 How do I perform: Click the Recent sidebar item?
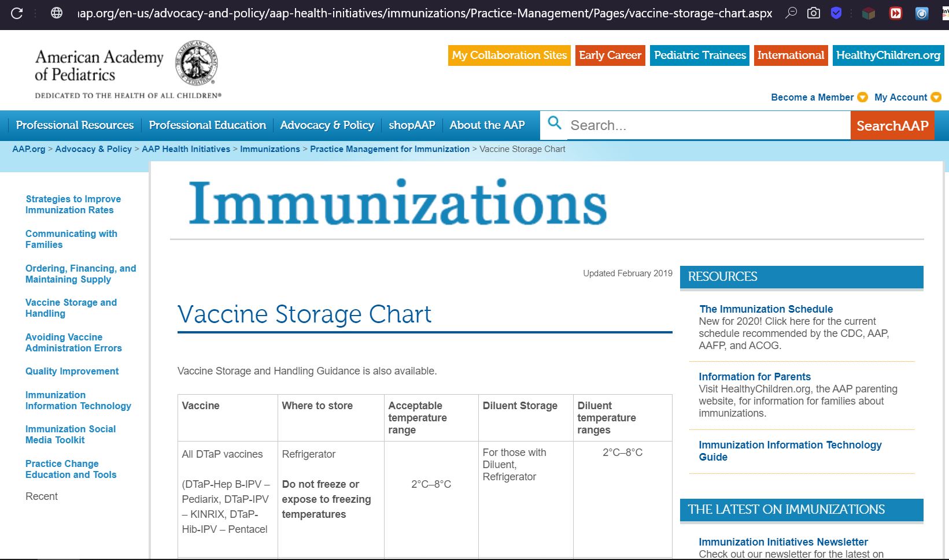[x=42, y=496]
